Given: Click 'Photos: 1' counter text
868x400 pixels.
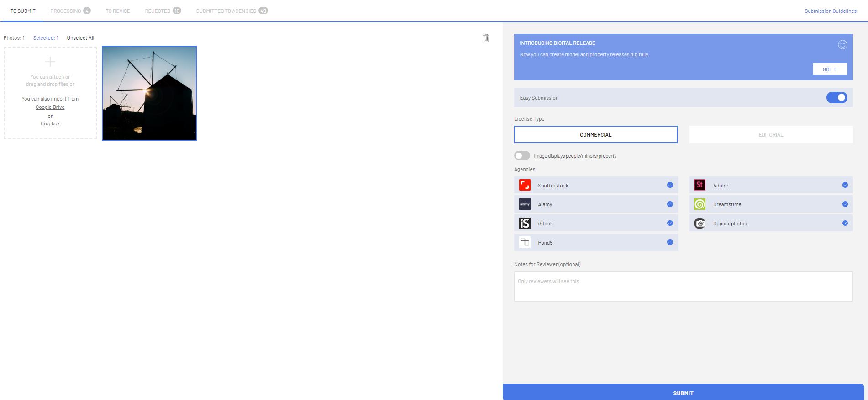Looking at the screenshot, I should click(x=14, y=38).
